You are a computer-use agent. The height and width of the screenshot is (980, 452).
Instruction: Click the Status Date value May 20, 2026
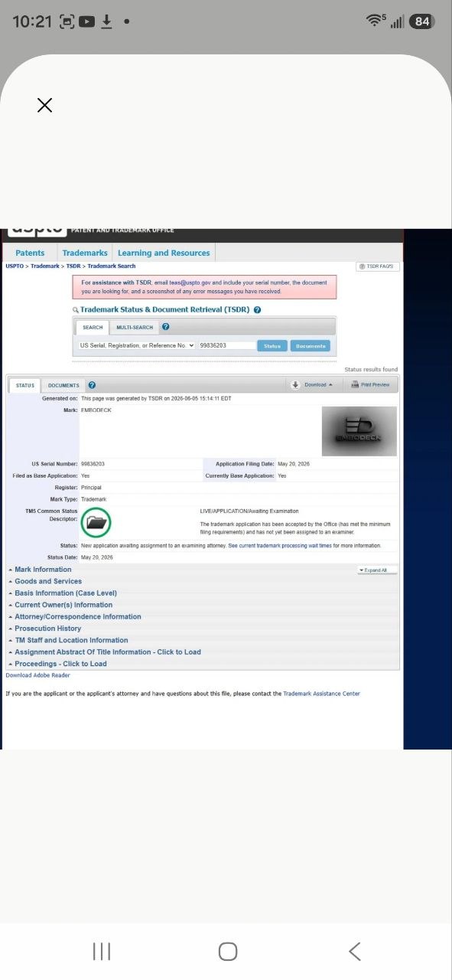tap(96, 557)
